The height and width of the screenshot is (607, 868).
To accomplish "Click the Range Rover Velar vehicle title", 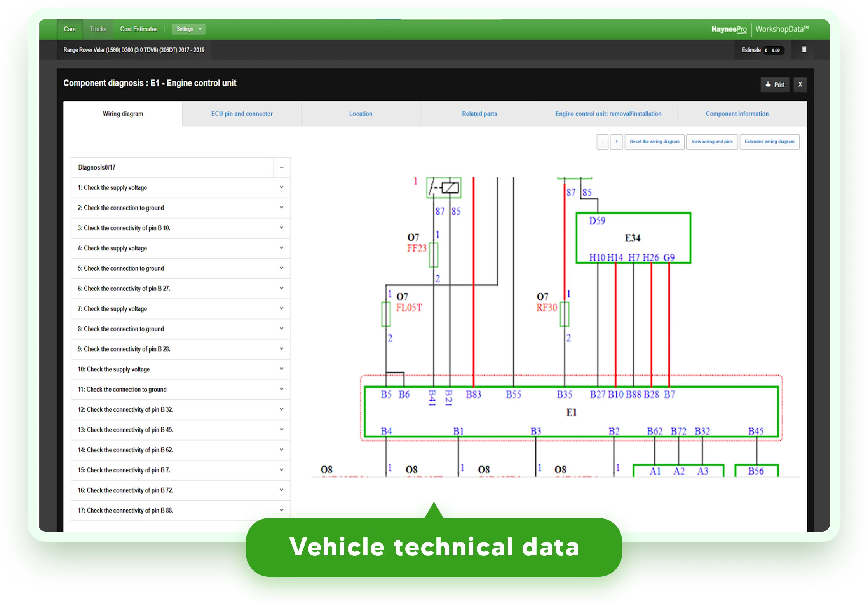I will coord(134,50).
